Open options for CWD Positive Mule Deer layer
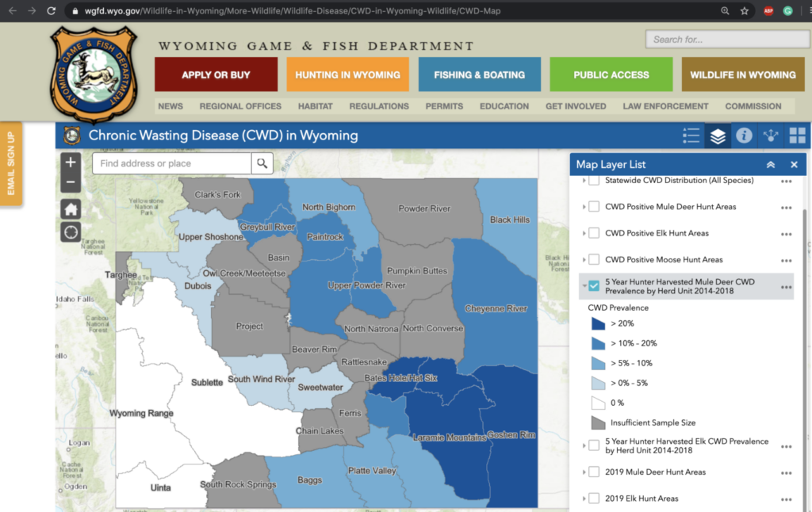 pyautogui.click(x=786, y=208)
